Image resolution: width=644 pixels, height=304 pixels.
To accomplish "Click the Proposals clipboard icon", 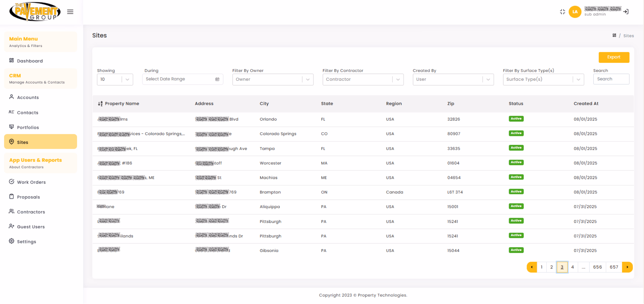I will (x=11, y=196).
